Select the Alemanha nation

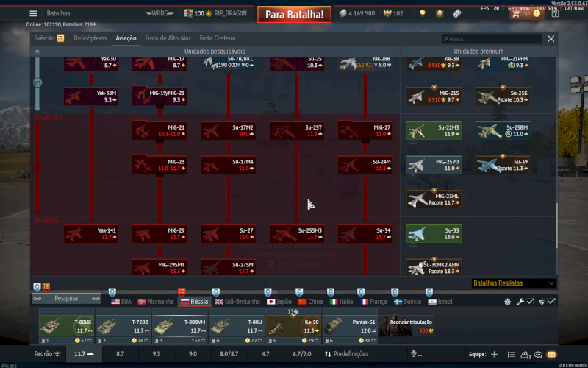(156, 302)
